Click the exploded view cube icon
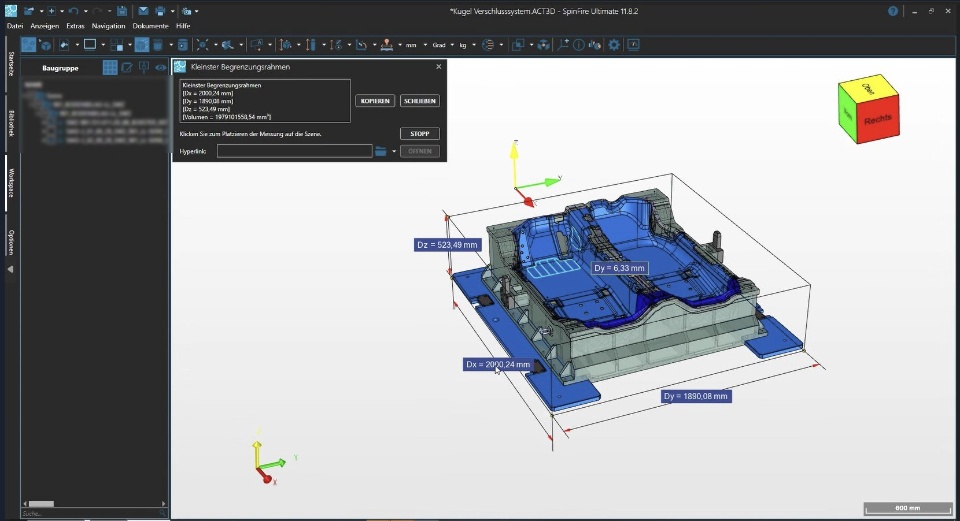 click(x=543, y=45)
